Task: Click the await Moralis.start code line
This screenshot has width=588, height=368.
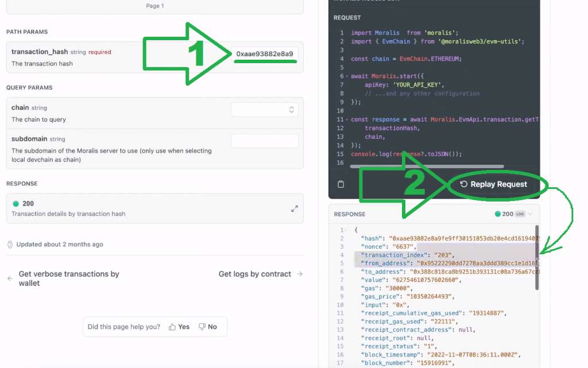Action: (x=387, y=76)
